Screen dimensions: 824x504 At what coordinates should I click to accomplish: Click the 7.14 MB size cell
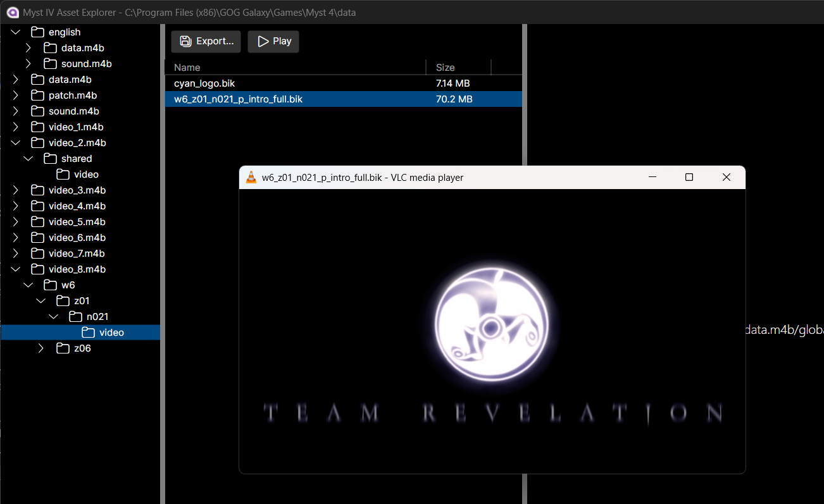[453, 83]
